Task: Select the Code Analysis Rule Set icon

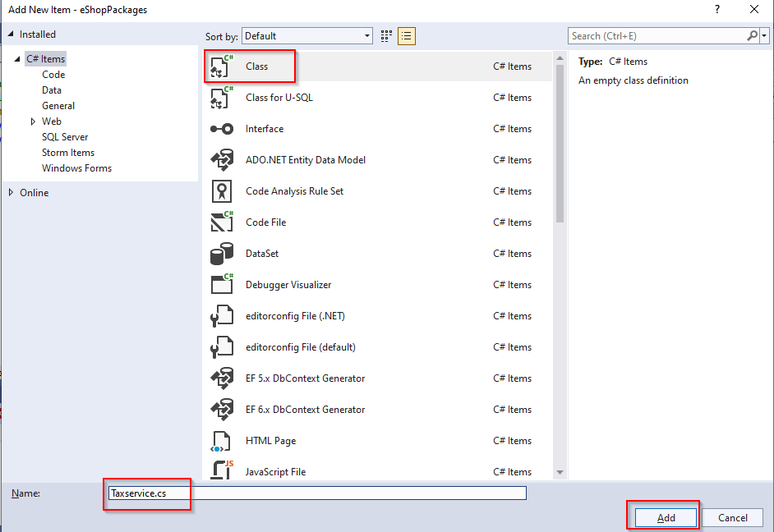Action: [x=222, y=190]
